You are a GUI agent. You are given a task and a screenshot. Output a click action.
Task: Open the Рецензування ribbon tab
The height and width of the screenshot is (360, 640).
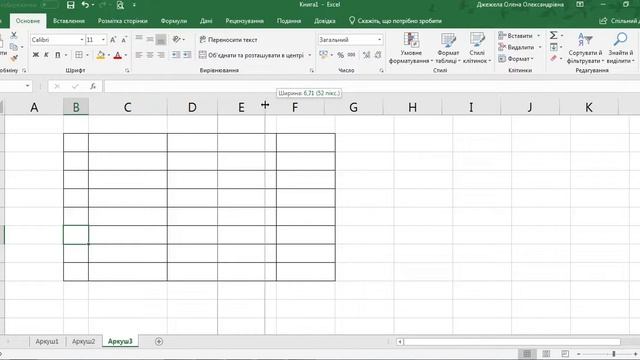coord(244,21)
